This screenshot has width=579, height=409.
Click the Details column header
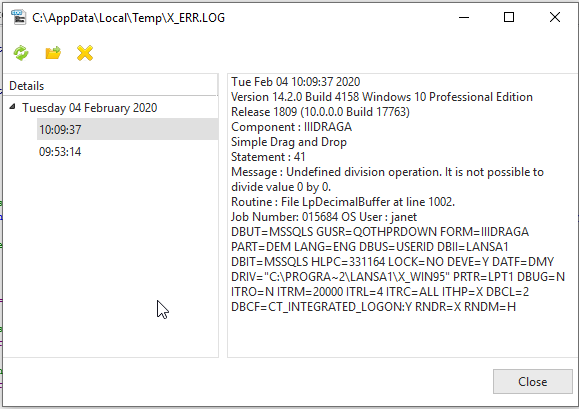(110, 86)
